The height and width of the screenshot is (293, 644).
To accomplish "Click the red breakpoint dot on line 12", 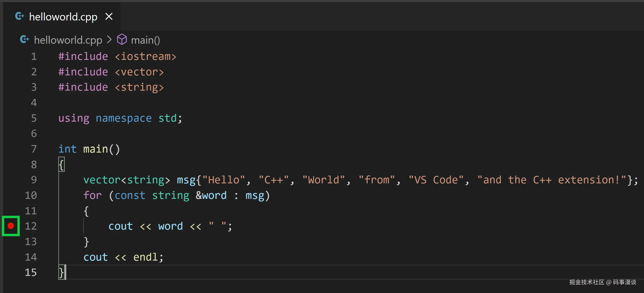I will point(11,226).
